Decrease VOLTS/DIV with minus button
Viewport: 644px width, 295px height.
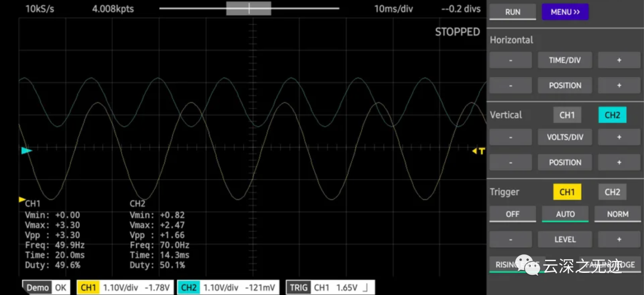pos(510,137)
